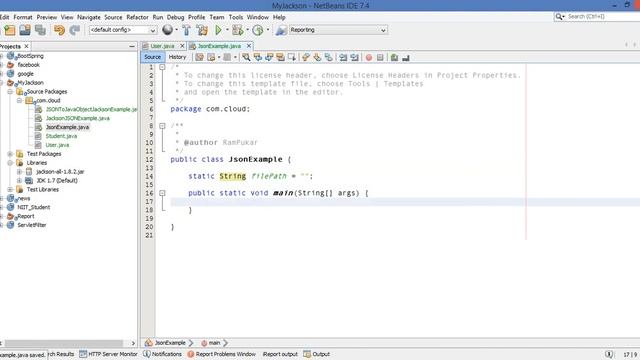Switch to the User.java editor tab

pos(162,46)
